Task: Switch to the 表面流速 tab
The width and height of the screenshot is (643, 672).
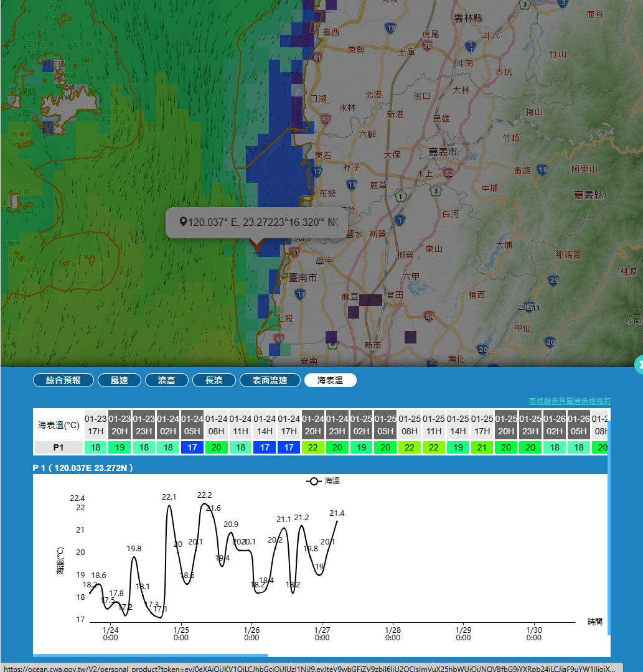Action: (270, 380)
